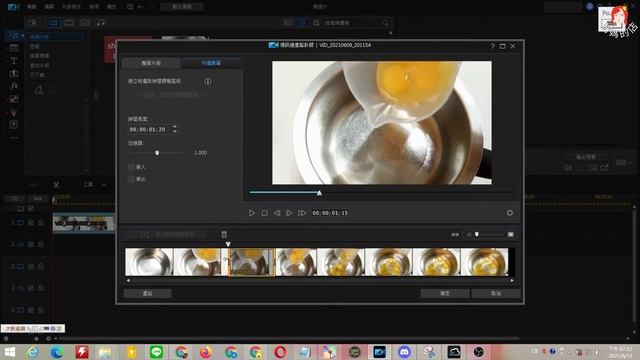640x360 pixels.
Task: Delete selected time shift with trash icon
Action: click(224, 234)
